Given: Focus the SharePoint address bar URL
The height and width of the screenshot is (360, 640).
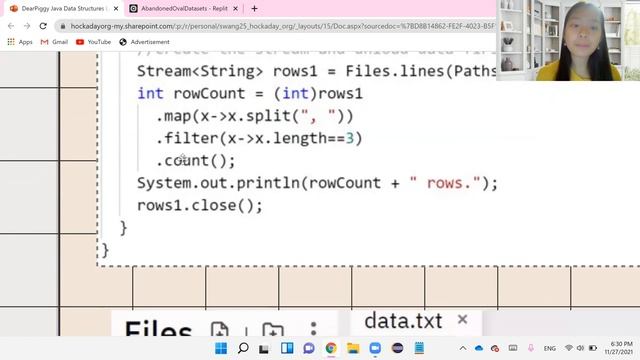Looking at the screenshot, I should point(282,26).
